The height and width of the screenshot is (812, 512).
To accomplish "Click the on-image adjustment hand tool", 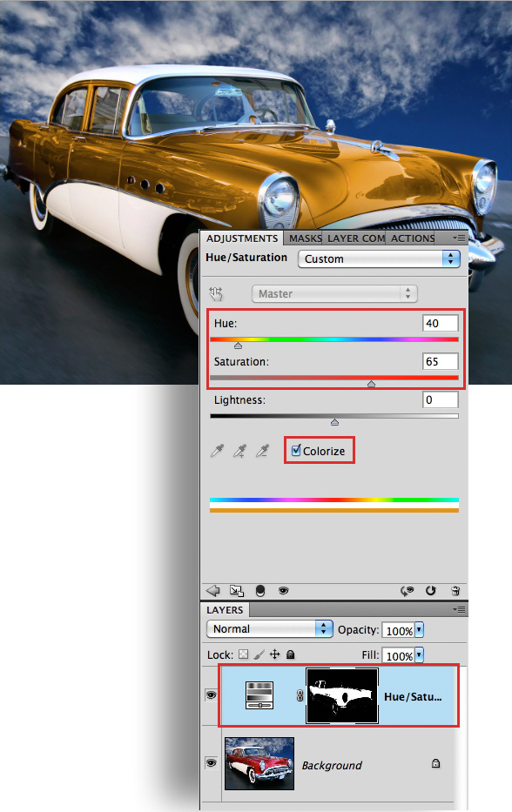I will 216,293.
